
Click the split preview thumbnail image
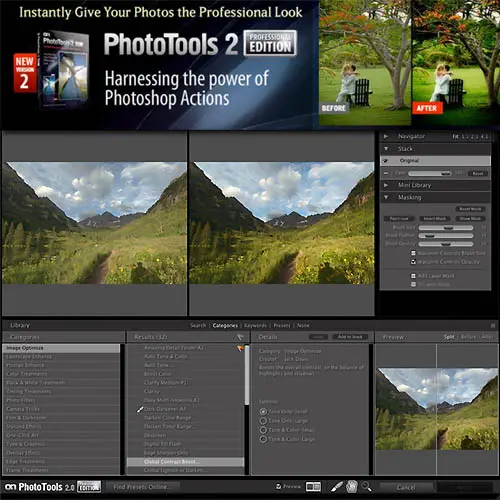tap(437, 409)
